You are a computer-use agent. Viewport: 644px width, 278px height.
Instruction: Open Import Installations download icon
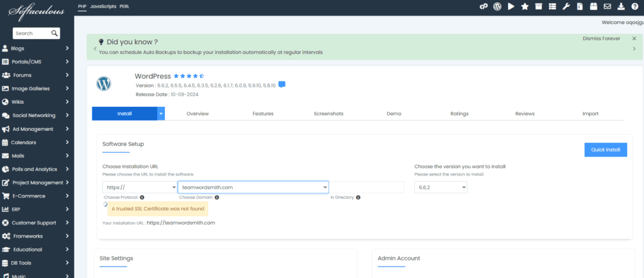point(621,6)
